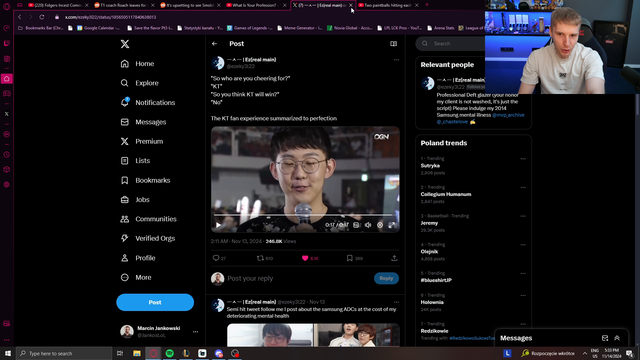This screenshot has width=640, height=360.
Task: Open Lists in the sidebar
Action: click(x=136, y=161)
